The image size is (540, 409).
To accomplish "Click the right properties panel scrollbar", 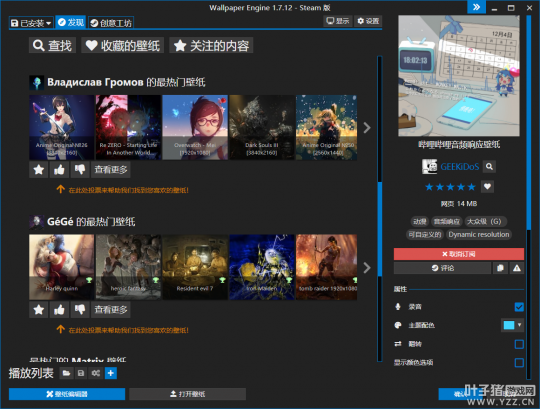I will point(528,122).
